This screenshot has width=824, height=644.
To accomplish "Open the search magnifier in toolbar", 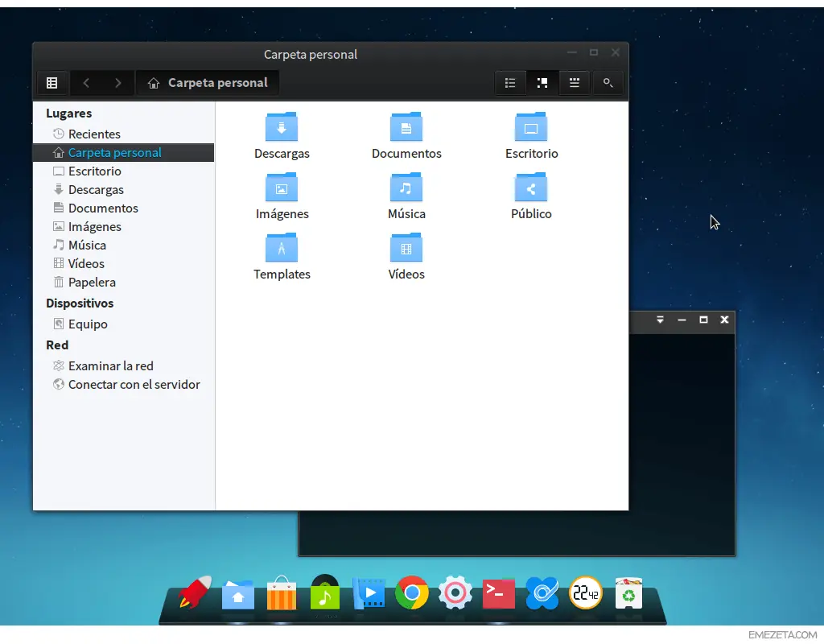I will [x=608, y=83].
